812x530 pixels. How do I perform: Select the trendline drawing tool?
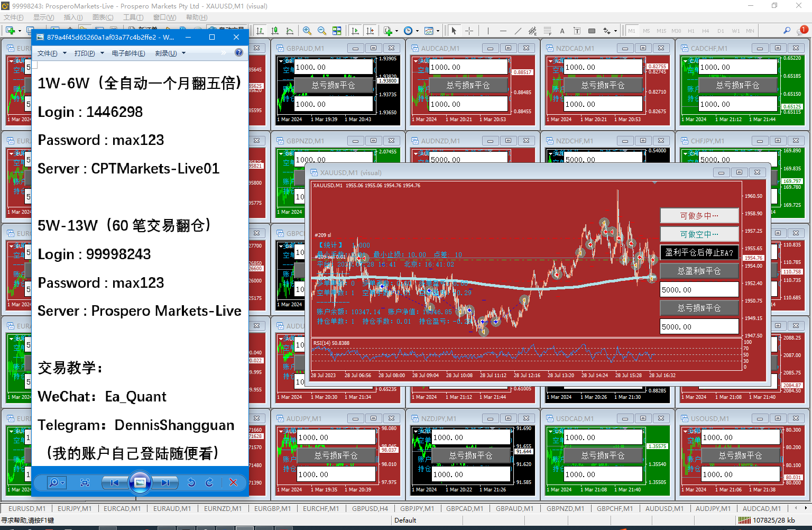[x=518, y=31]
